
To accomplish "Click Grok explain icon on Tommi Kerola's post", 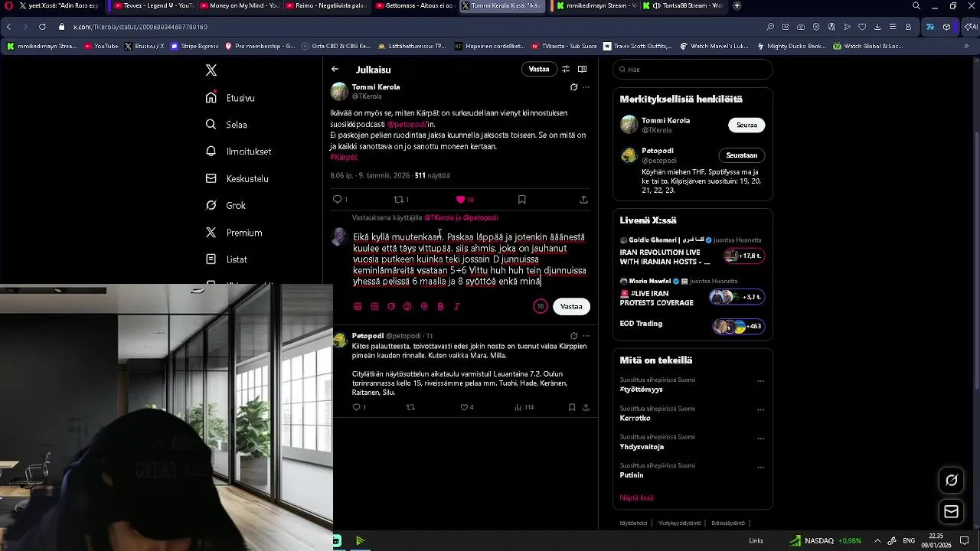I will (x=573, y=87).
